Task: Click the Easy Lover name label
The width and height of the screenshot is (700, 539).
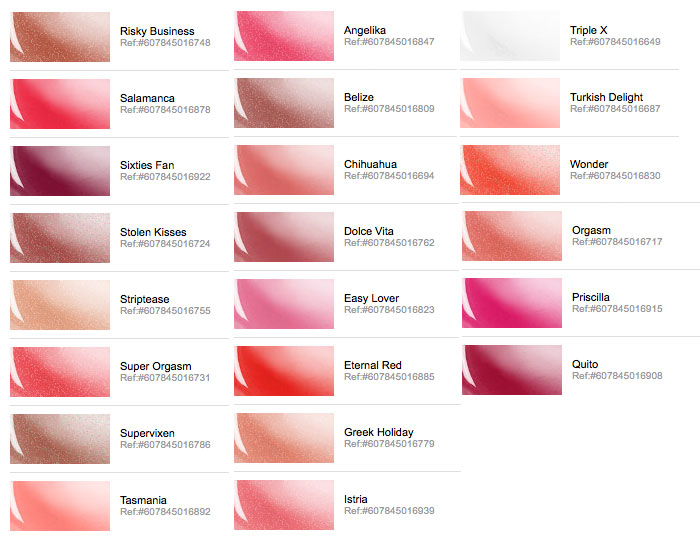Action: [x=371, y=298]
